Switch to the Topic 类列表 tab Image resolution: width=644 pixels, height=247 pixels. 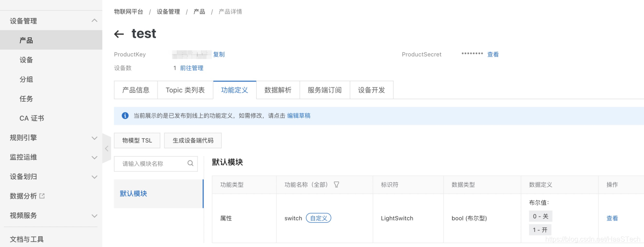(185, 90)
